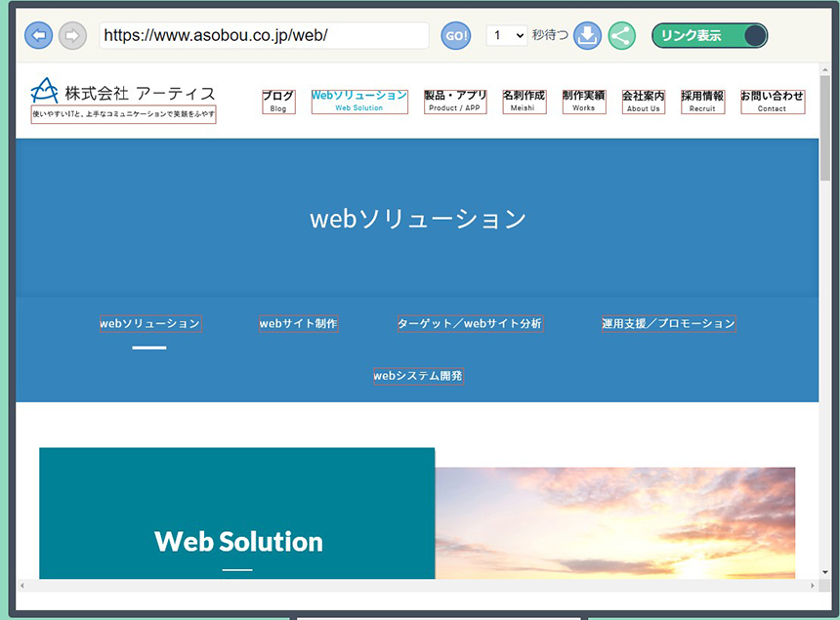The image size is (840, 620).
Task: Click the sunset sky image
Action: [615, 523]
